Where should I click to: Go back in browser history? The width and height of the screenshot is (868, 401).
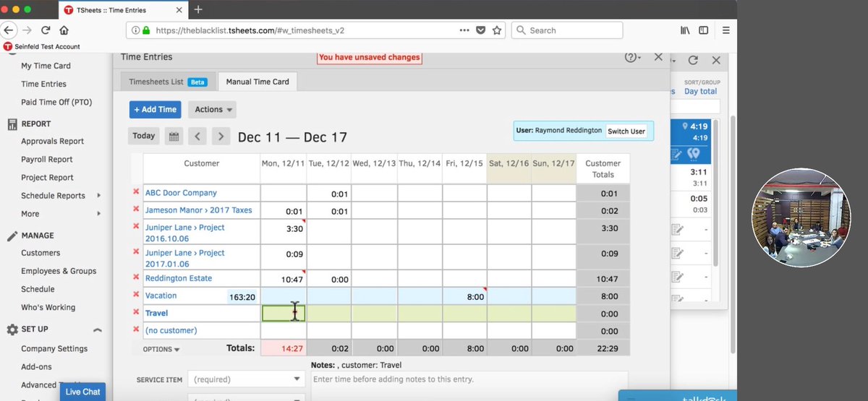point(9,30)
